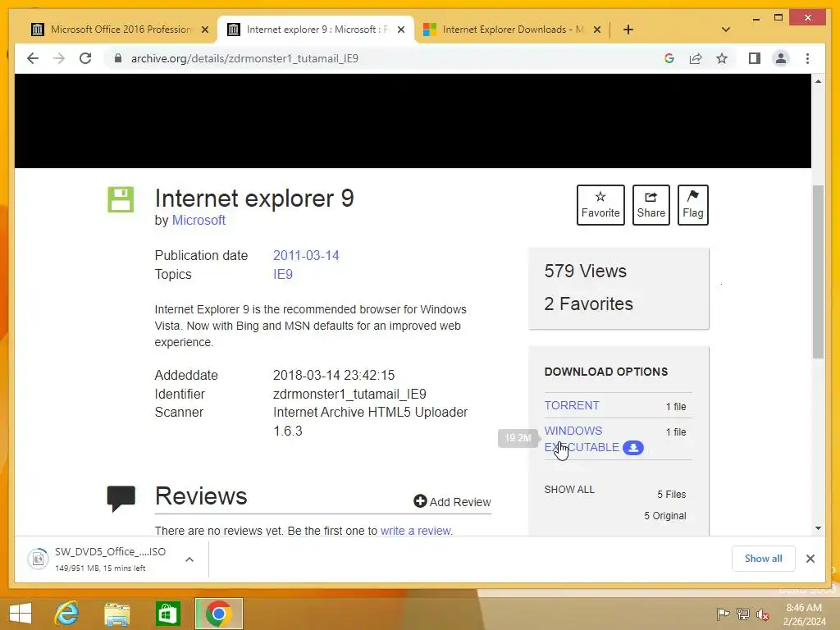
Task: Open the 2011-03-14 publication date link
Action: [306, 256]
